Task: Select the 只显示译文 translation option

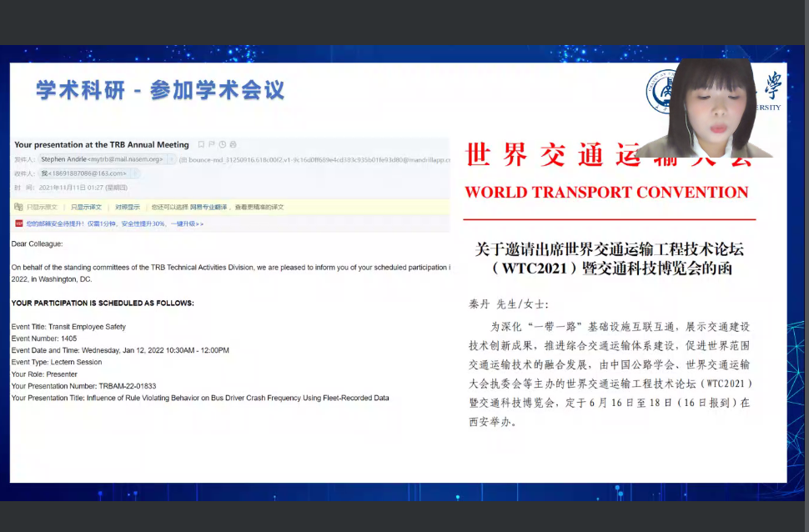Action: tap(86, 207)
